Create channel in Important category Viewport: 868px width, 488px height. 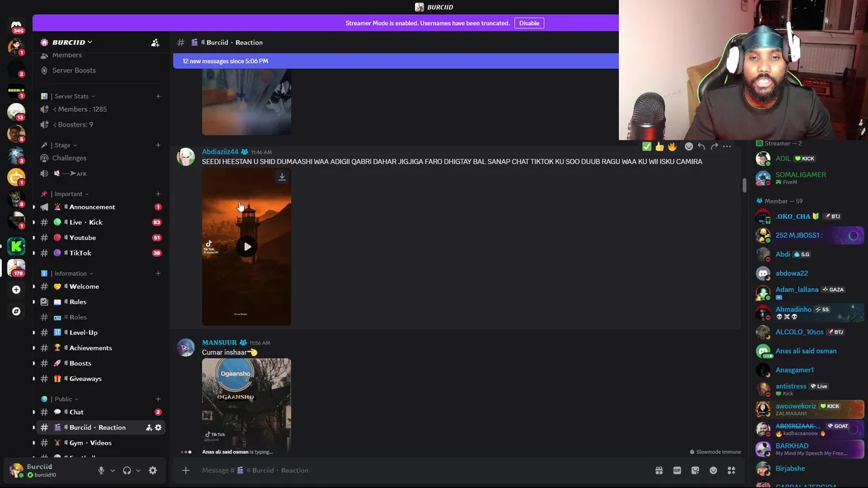click(x=158, y=194)
